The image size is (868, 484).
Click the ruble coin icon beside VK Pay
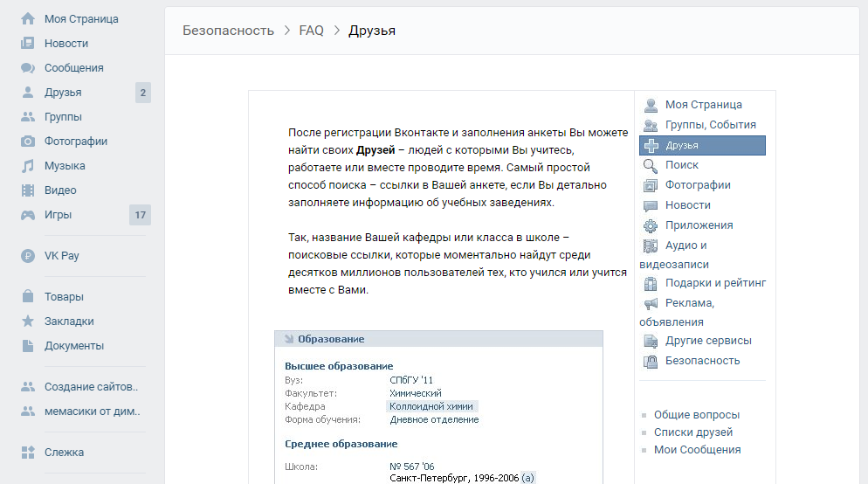[28, 255]
